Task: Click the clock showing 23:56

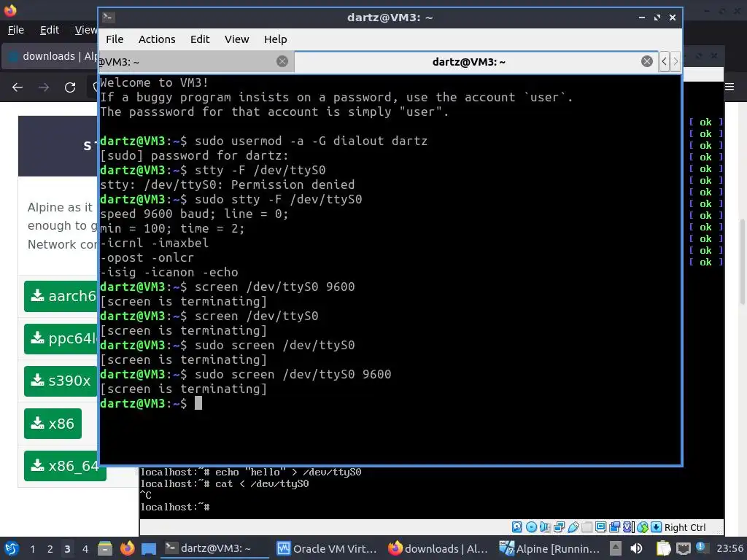Action: (x=729, y=548)
